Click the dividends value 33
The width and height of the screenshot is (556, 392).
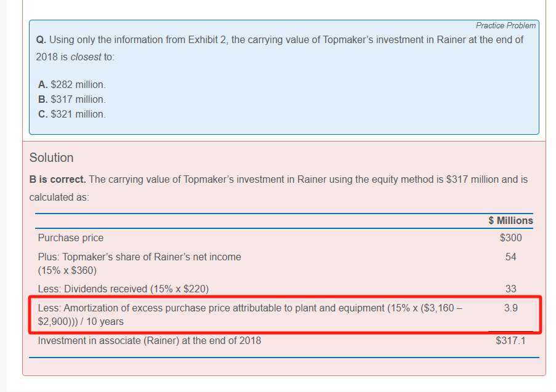510,289
